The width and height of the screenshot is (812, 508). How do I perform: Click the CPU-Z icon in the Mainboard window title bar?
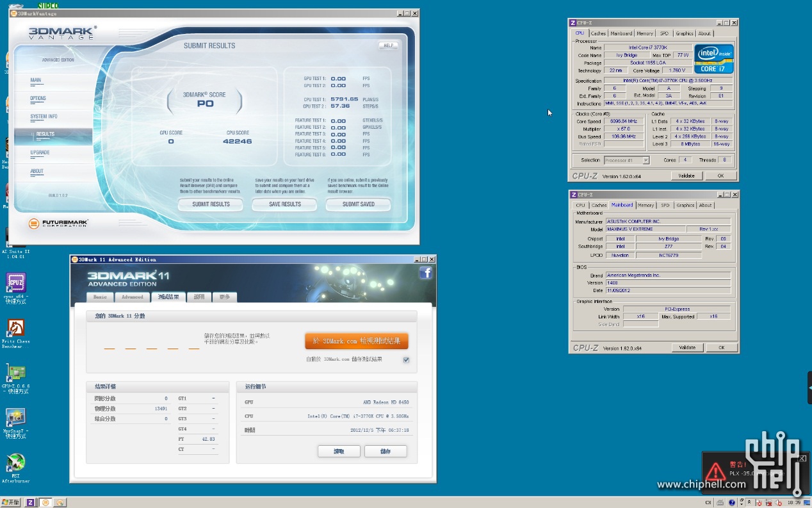coord(572,194)
